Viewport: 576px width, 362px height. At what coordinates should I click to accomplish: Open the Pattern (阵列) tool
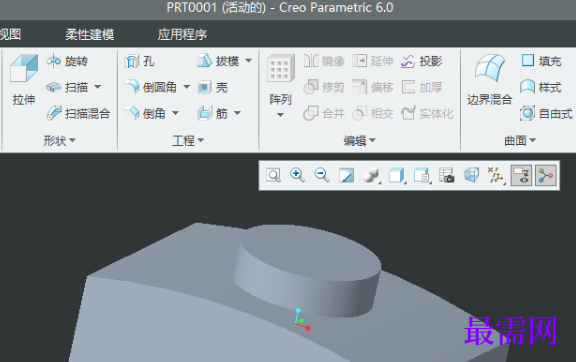point(280,80)
